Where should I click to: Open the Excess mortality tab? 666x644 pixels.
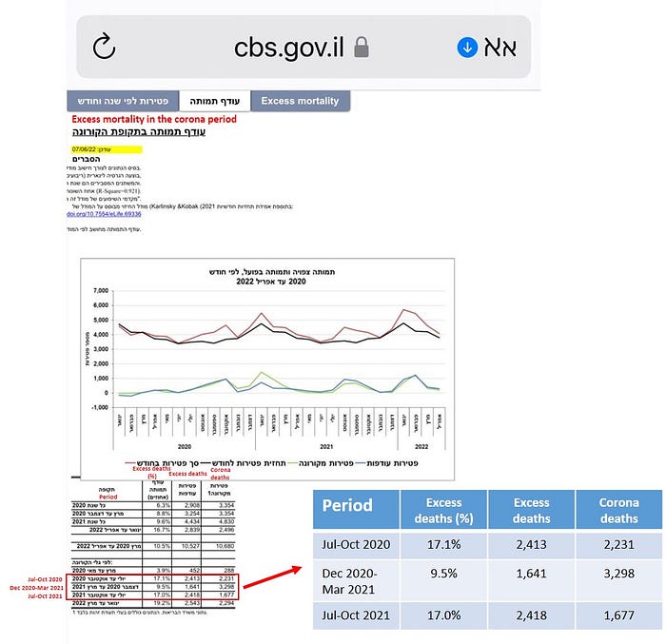tap(301, 101)
